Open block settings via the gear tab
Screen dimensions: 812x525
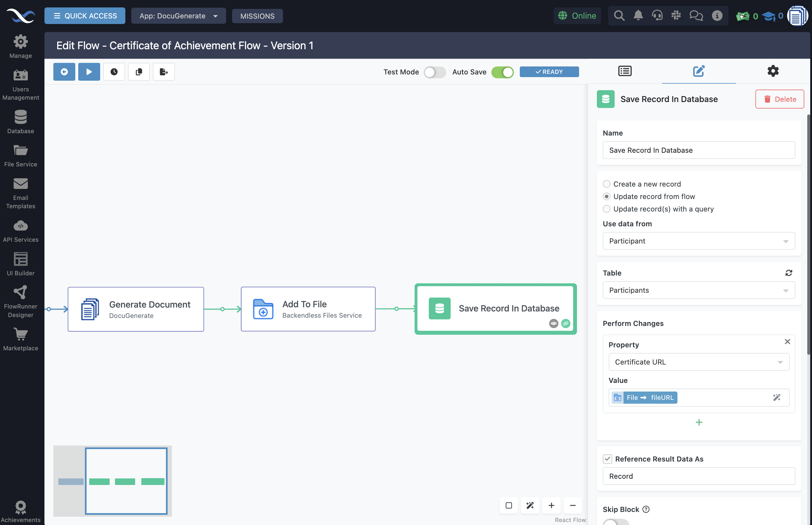pyautogui.click(x=773, y=71)
